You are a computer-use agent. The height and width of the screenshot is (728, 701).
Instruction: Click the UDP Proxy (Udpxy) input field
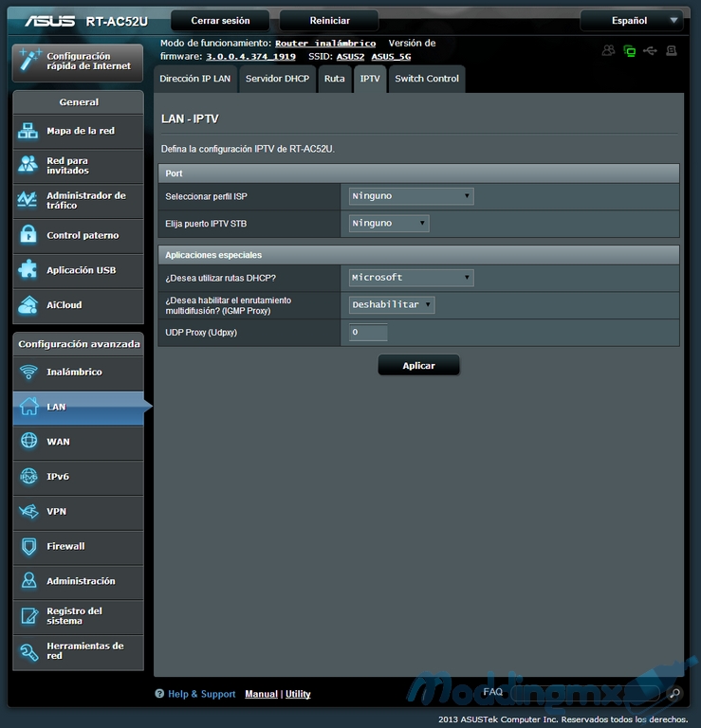point(368,332)
